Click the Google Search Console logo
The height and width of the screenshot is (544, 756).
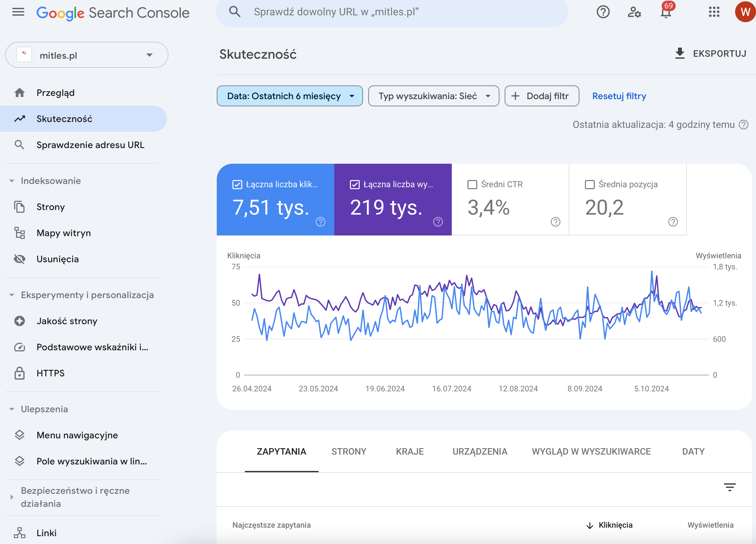pos(113,13)
